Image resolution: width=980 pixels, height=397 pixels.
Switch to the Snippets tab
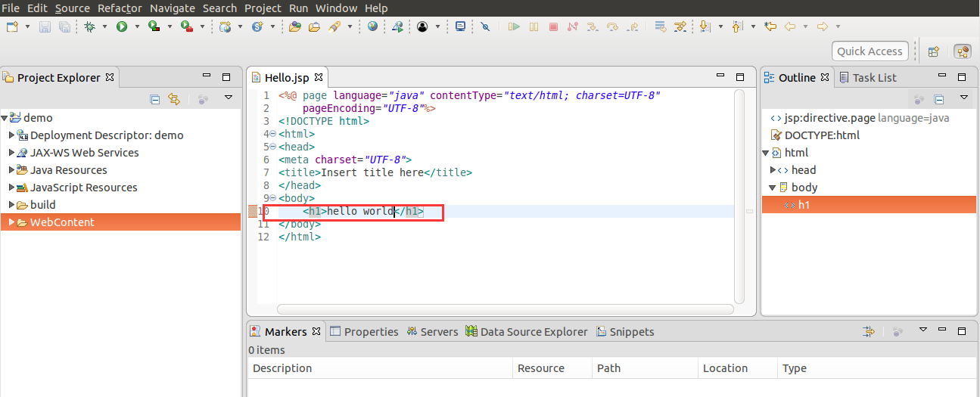point(625,331)
